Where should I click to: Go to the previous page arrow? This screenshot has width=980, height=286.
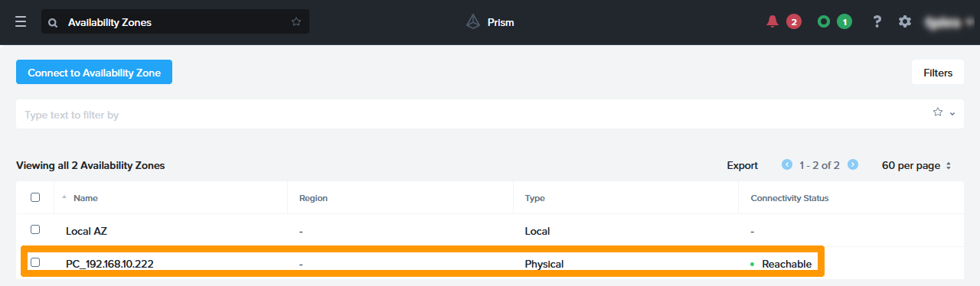click(786, 164)
